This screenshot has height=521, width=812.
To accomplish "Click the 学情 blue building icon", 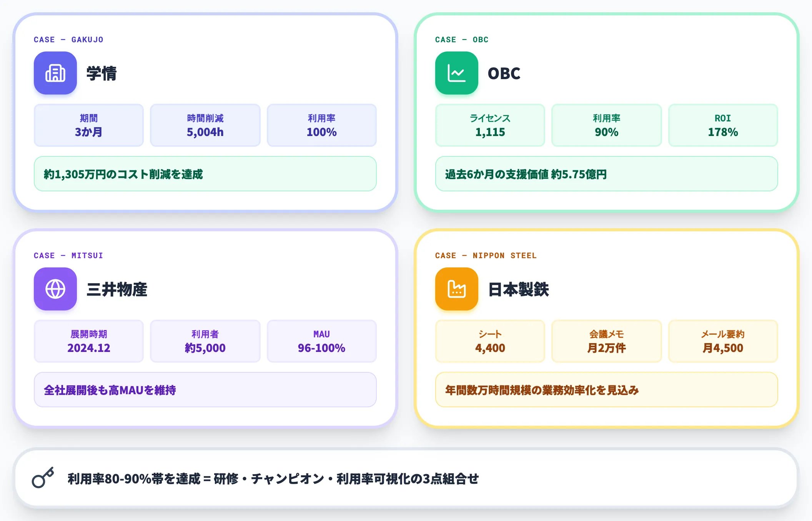I will coord(55,73).
